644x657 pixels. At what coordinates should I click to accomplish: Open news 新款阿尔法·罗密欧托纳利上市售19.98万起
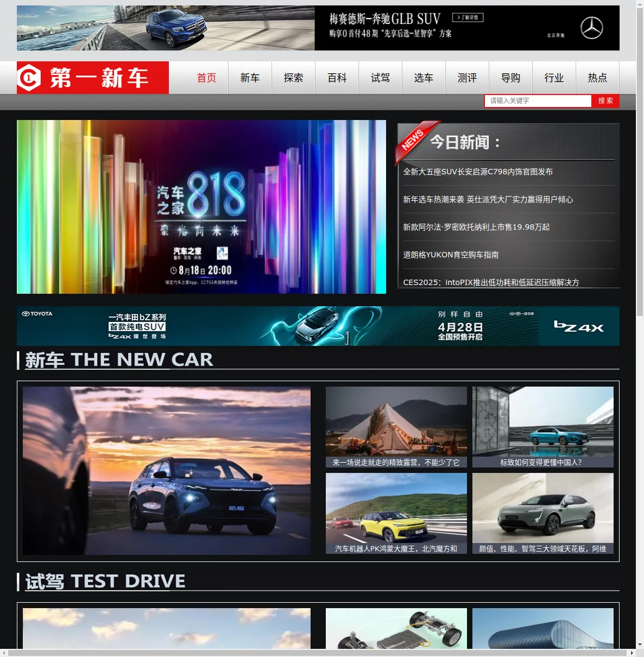click(x=476, y=227)
